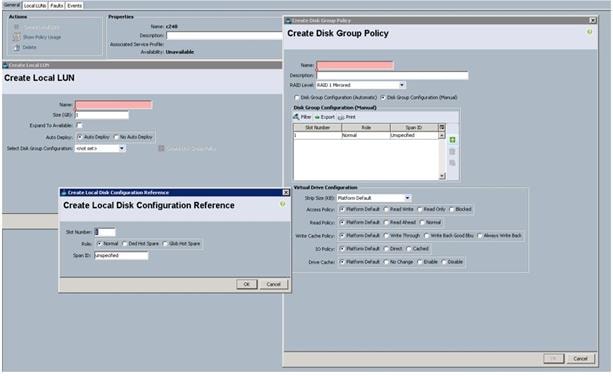Close the Create Local Disk Configuration Reference dialog
The height and width of the screenshot is (376, 613).
(286, 193)
